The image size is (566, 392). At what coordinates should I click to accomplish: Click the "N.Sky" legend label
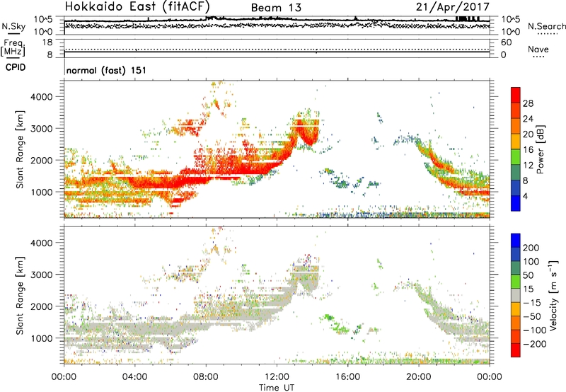(x=13, y=26)
